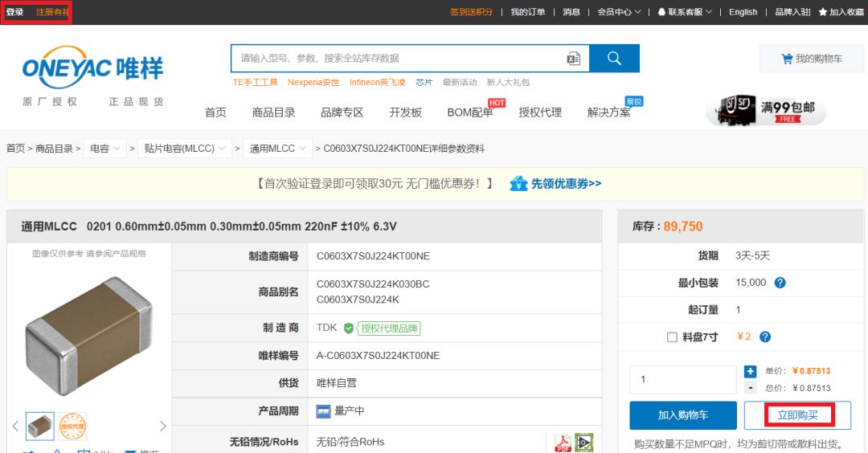Viewport: 868px width, 453px height.
Task: Click the purchase quantity input field
Action: pos(683,379)
